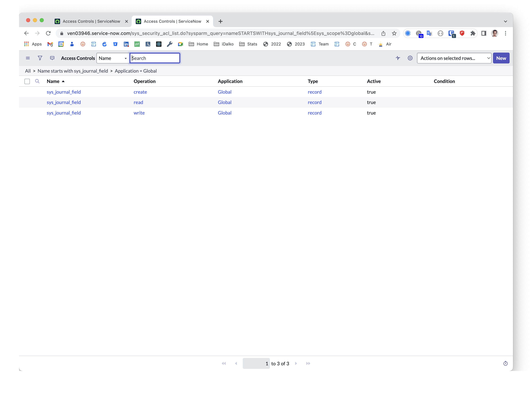Open the activity stream speech bubble icon
The width and height of the screenshot is (532, 396).
[x=52, y=58]
